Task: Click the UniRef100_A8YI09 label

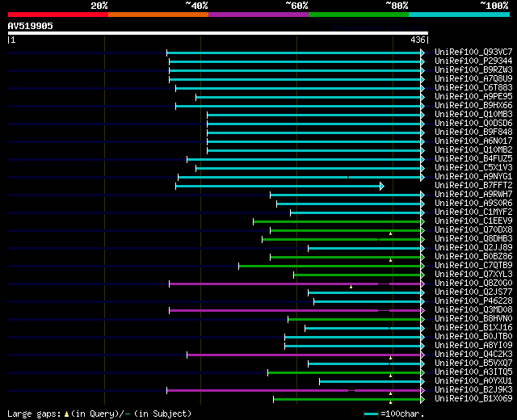Action: 473,346
